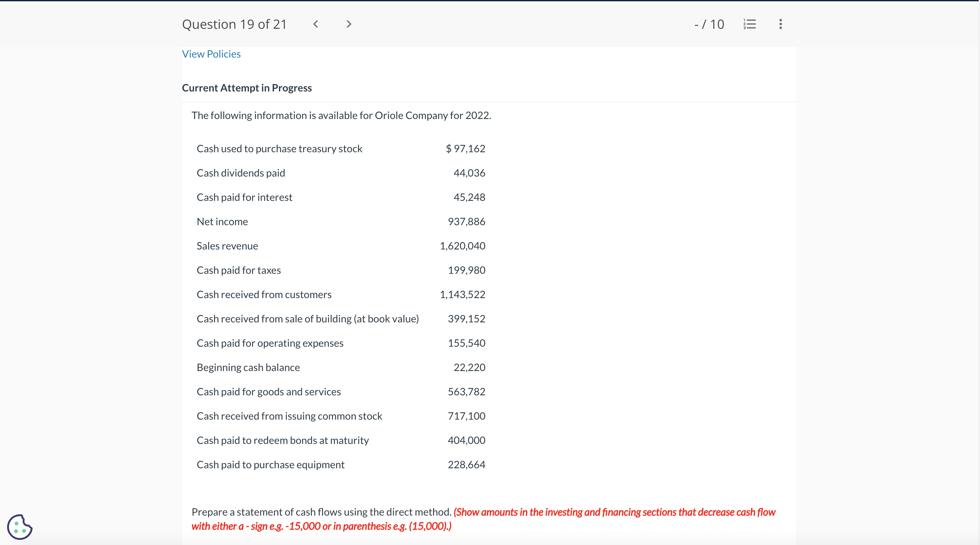Open cookie preferences icon

click(x=20, y=527)
